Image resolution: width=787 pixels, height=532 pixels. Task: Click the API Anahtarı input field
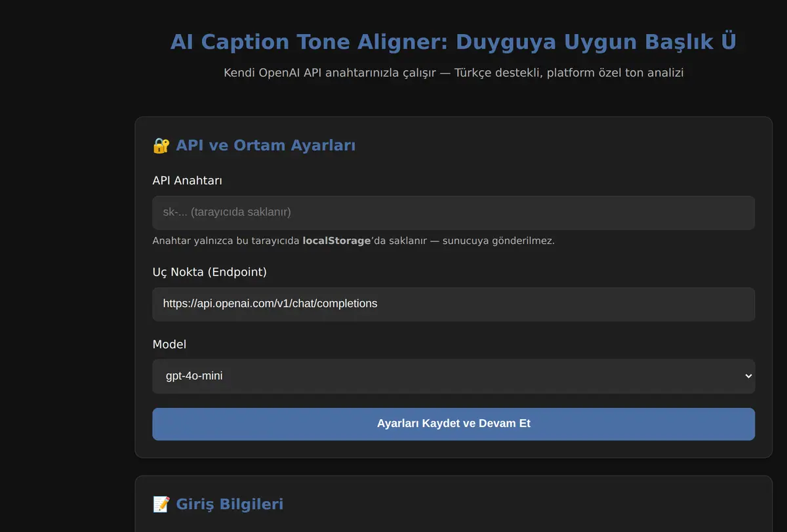[453, 213]
